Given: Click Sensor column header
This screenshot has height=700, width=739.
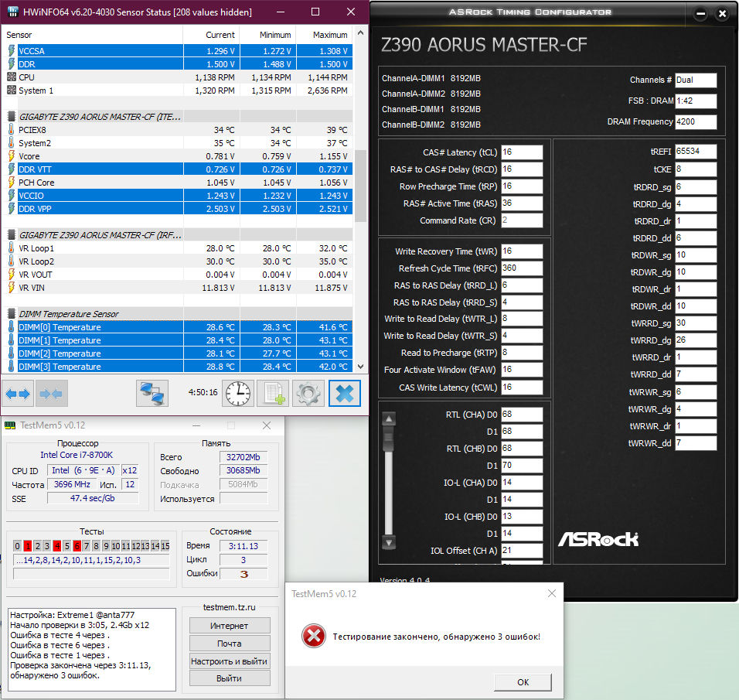Looking at the screenshot, I should pyautogui.click(x=93, y=35).
